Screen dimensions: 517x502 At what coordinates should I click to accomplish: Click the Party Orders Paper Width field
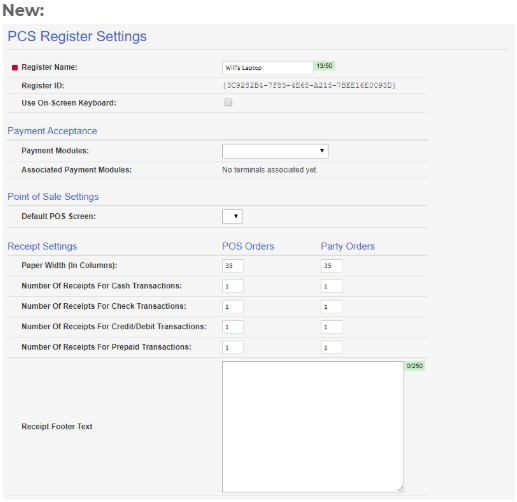tap(331, 266)
